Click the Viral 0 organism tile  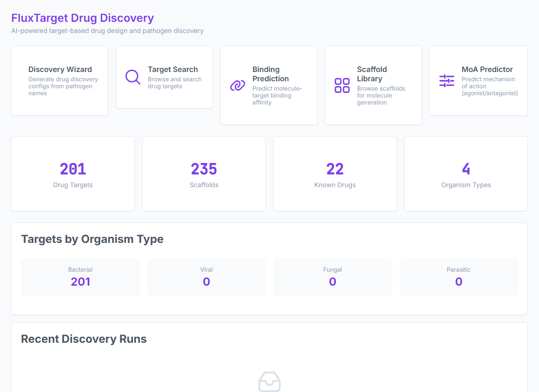pyautogui.click(x=206, y=277)
